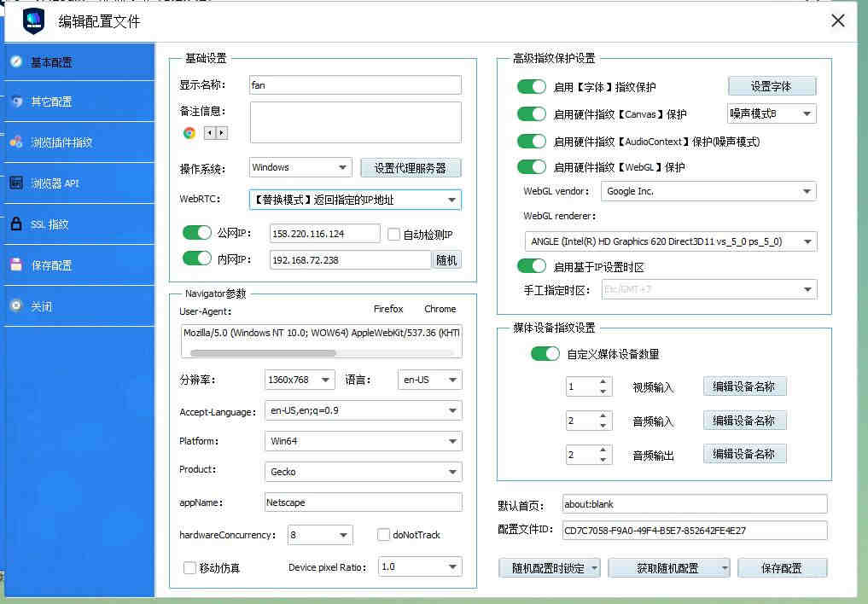Open the Device pixel Ratio dropdown
The image size is (868, 604).
[x=420, y=566]
